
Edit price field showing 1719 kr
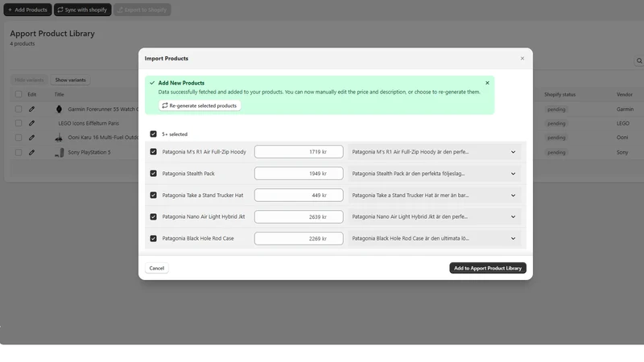(x=299, y=151)
